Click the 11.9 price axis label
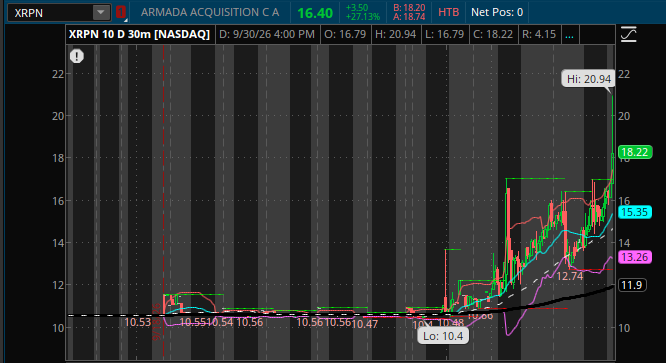 click(632, 285)
